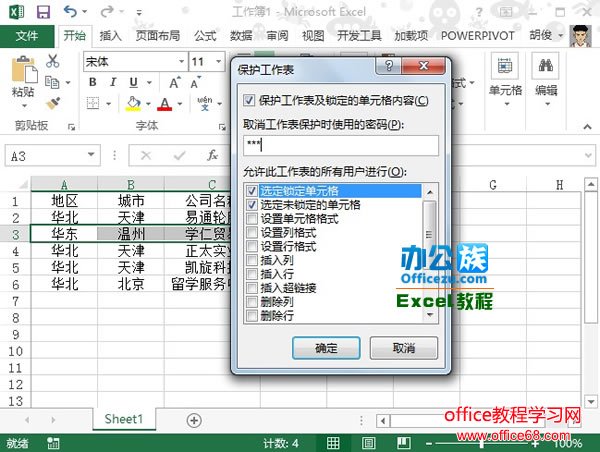Collapse the ribbon with arrow
The image size is (600, 452).
point(587,126)
